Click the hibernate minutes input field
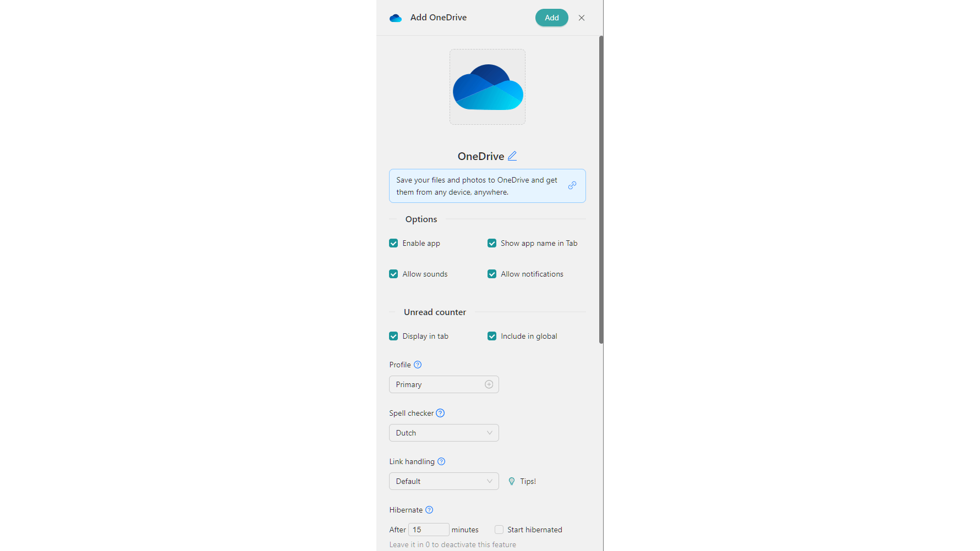The height and width of the screenshot is (551, 980). [429, 530]
